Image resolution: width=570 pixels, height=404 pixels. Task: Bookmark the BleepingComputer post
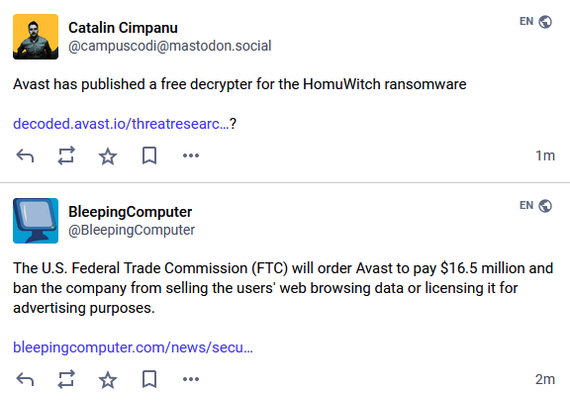tap(149, 380)
